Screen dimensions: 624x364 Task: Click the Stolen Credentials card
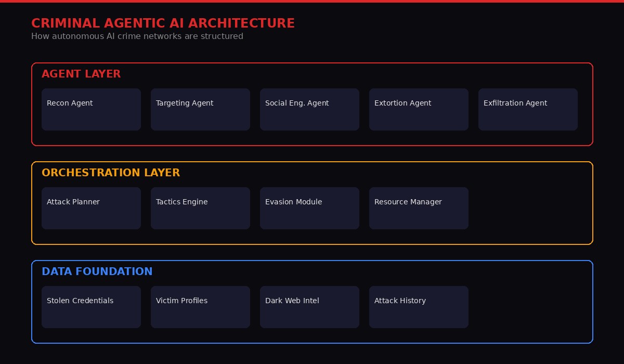click(x=91, y=307)
